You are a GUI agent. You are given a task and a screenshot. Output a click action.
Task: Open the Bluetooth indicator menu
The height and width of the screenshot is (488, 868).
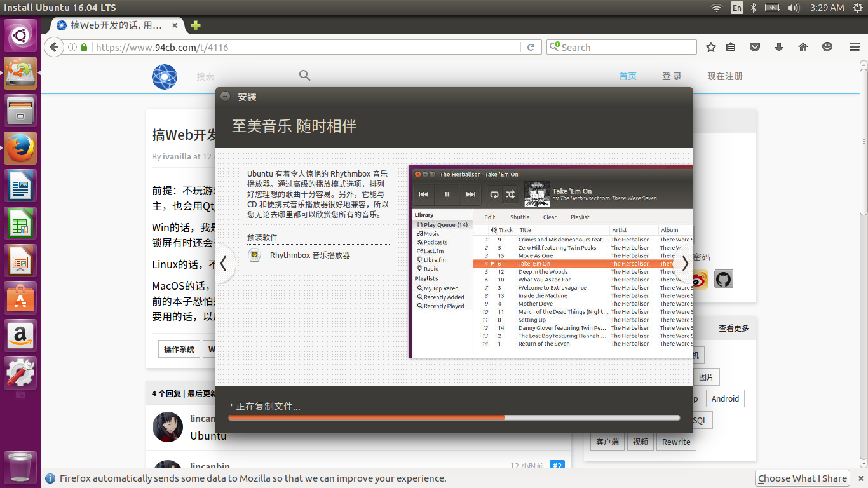754,8
